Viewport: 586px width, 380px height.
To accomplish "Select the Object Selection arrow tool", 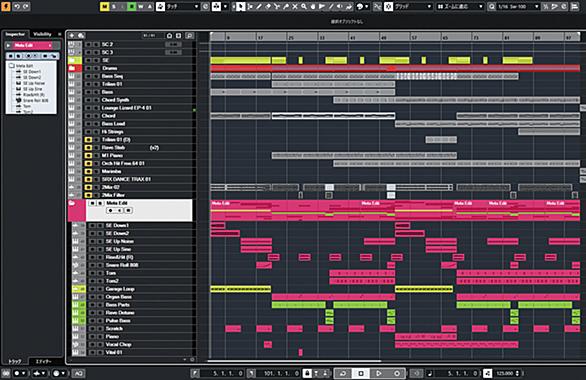I will coord(241,6).
